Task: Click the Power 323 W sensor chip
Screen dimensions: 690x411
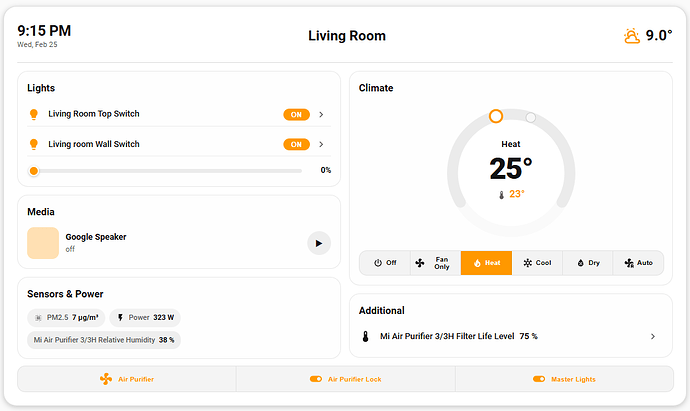Action: (x=145, y=317)
